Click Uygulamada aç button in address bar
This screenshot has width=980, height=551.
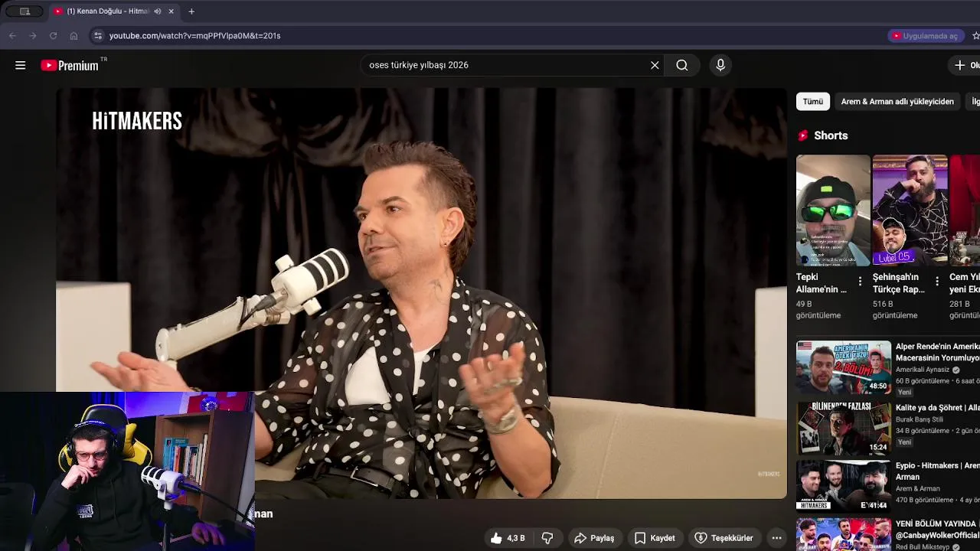tap(925, 35)
